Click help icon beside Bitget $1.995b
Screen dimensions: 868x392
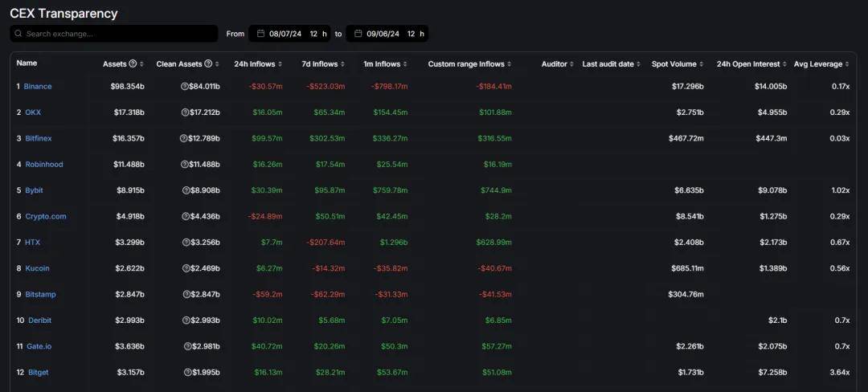point(187,372)
